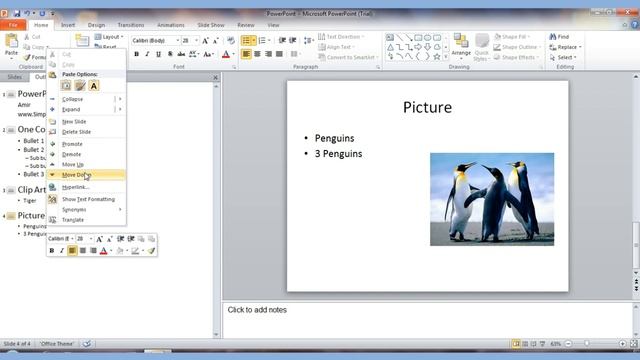Select the star shape in gallery
Viewport: 640px width, 360px height.
pos(437,57)
